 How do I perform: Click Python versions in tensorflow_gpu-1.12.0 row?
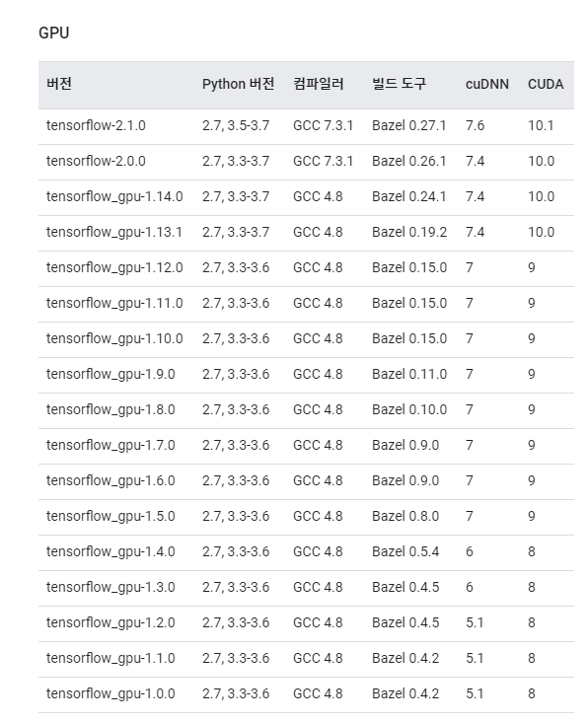click(x=236, y=267)
